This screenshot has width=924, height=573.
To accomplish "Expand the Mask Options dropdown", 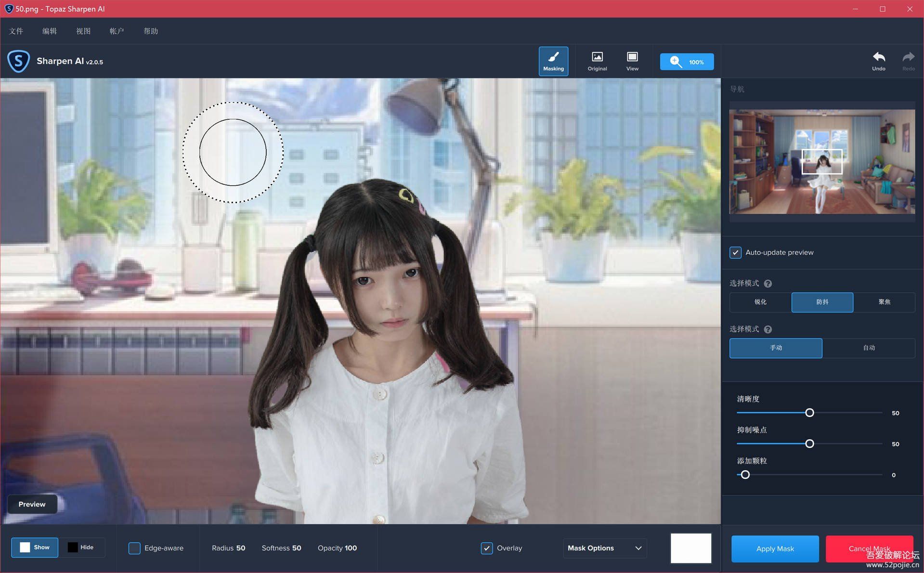I will coord(604,548).
